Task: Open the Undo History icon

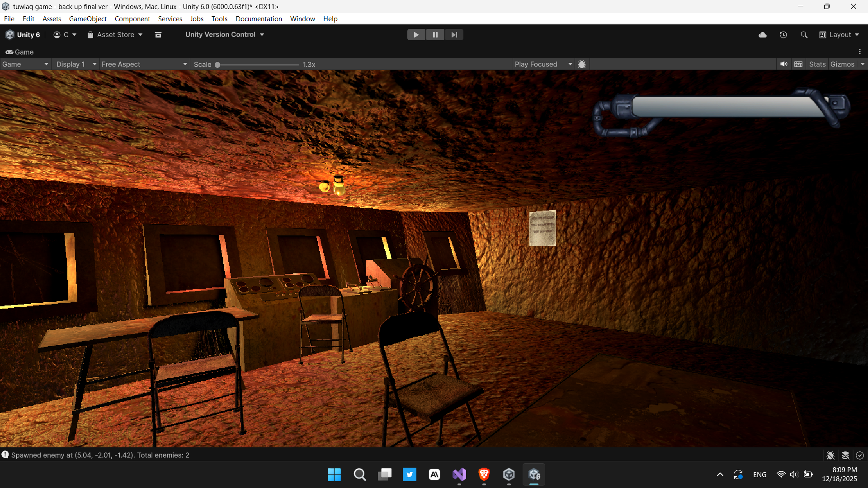Action: tap(783, 35)
